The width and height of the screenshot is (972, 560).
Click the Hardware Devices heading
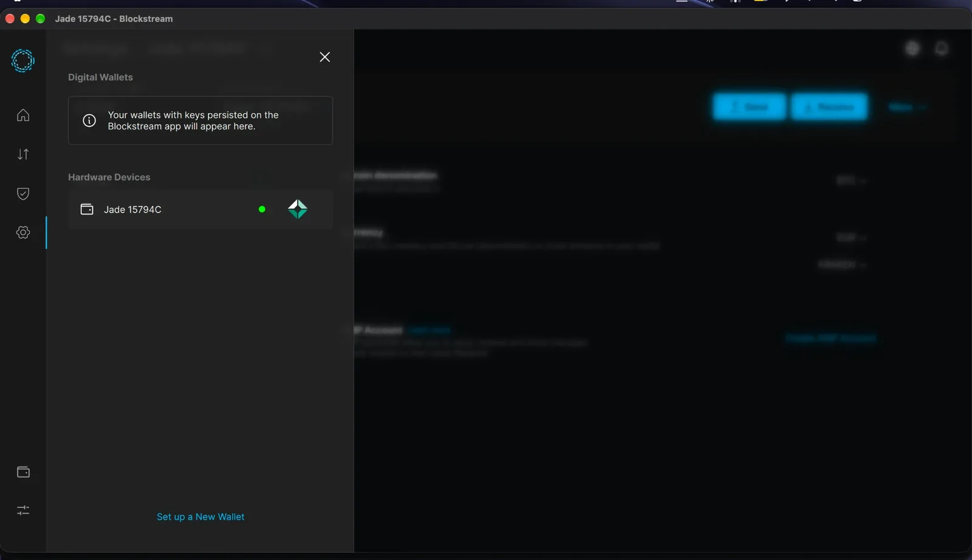coord(109,177)
